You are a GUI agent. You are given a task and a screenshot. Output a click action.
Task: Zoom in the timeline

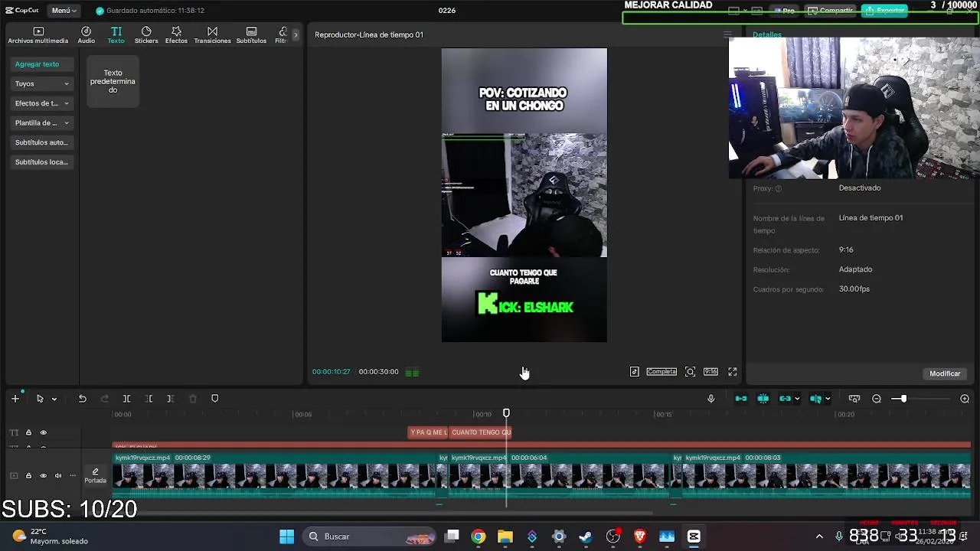[965, 399]
